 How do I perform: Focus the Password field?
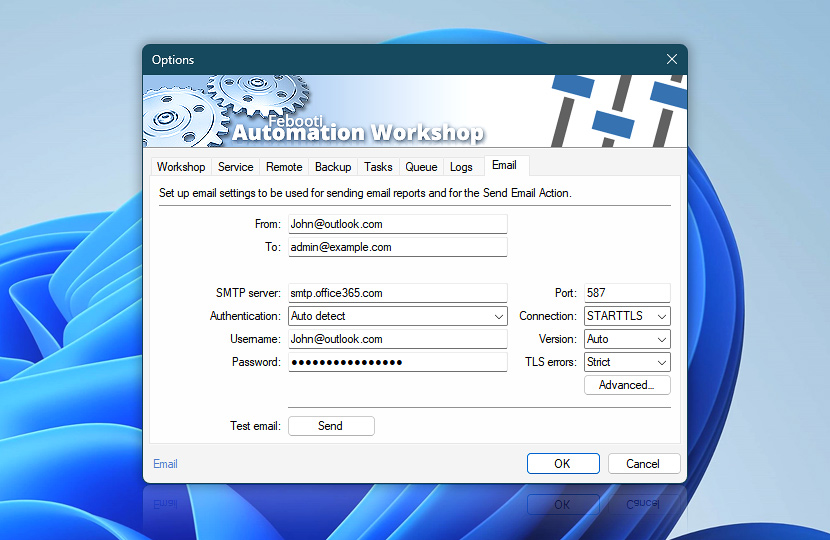pyautogui.click(x=398, y=362)
